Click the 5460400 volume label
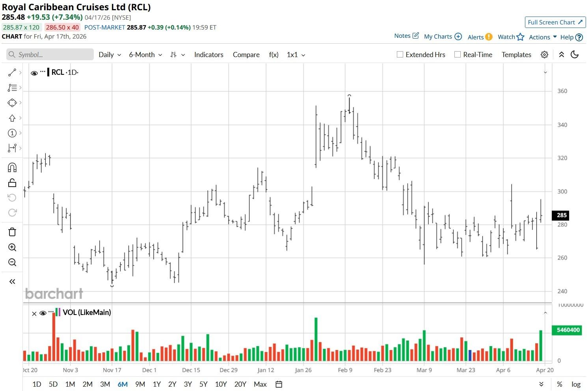 tap(568, 330)
